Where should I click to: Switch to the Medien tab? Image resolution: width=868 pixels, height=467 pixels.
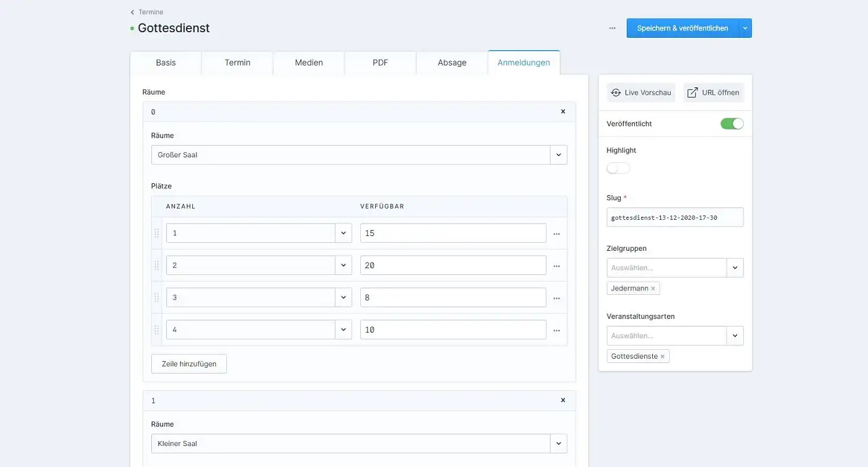[x=309, y=63]
